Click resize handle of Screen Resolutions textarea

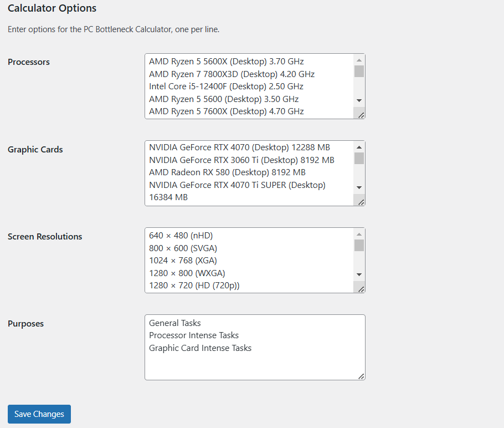[361, 289]
